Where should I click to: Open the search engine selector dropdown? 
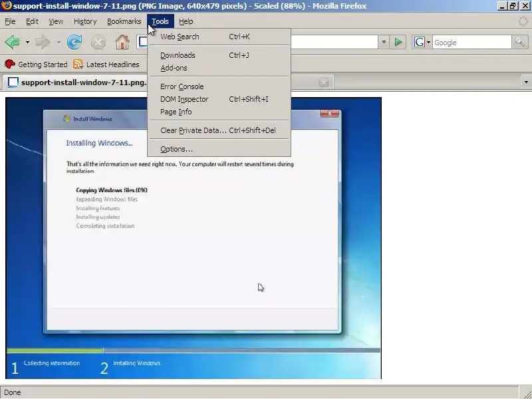click(x=428, y=43)
